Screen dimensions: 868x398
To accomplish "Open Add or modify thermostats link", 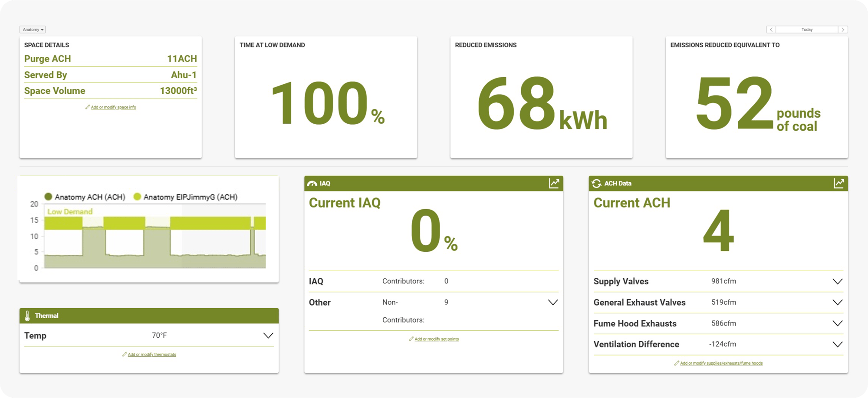I will tap(152, 355).
